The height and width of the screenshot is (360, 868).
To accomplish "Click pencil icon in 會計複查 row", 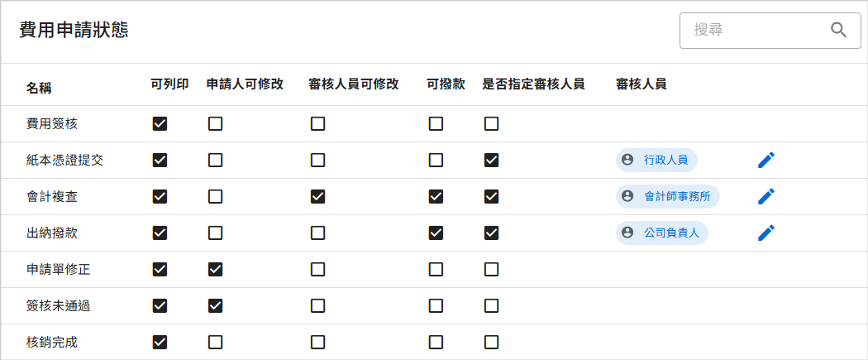I will pyautogui.click(x=766, y=197).
